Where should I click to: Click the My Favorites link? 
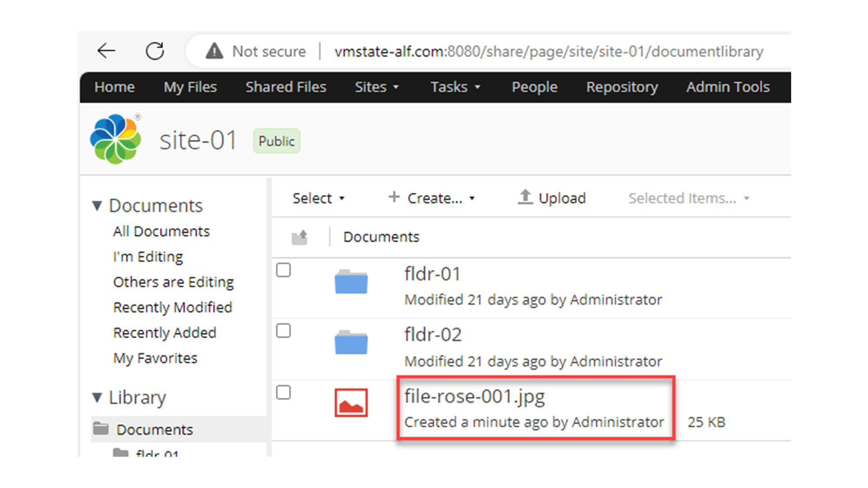pyautogui.click(x=155, y=358)
